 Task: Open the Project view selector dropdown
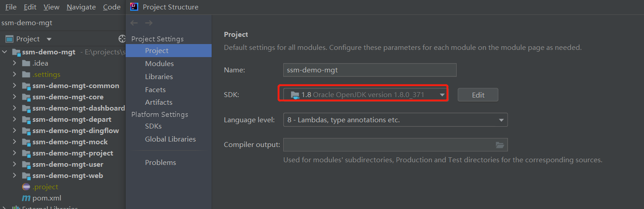(x=49, y=39)
